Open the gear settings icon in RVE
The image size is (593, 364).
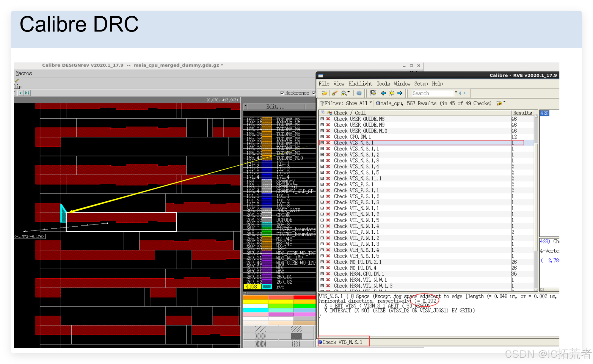pos(359,93)
